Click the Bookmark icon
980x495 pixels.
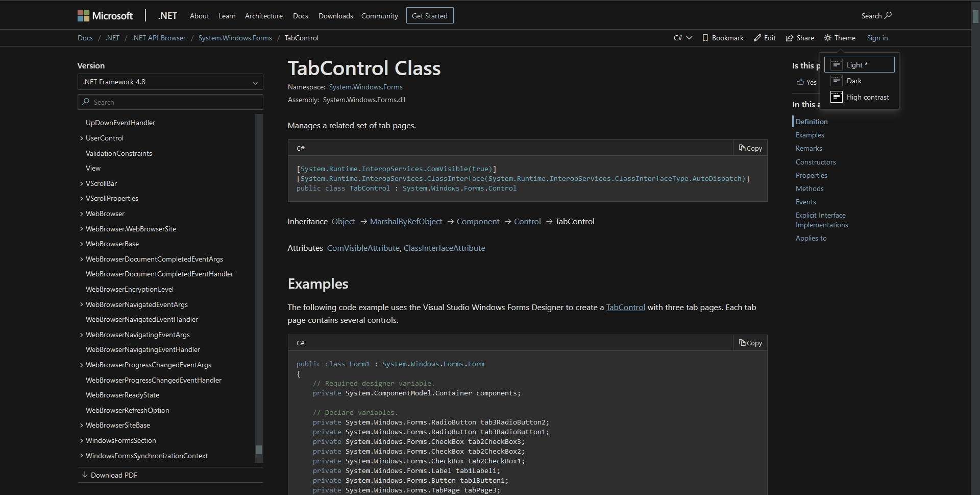(705, 38)
